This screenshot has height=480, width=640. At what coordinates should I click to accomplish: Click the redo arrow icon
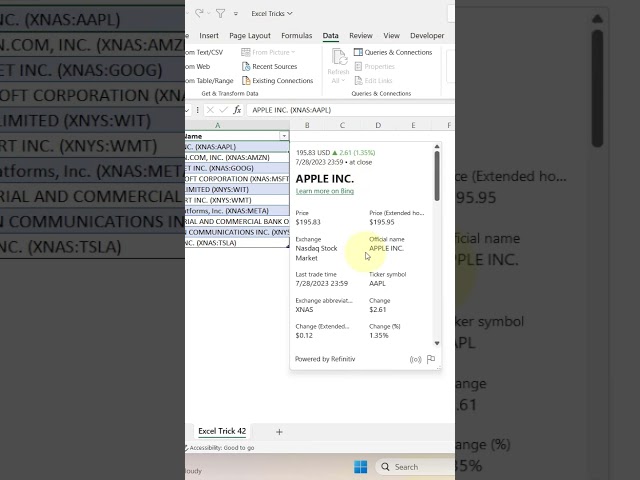199,13
